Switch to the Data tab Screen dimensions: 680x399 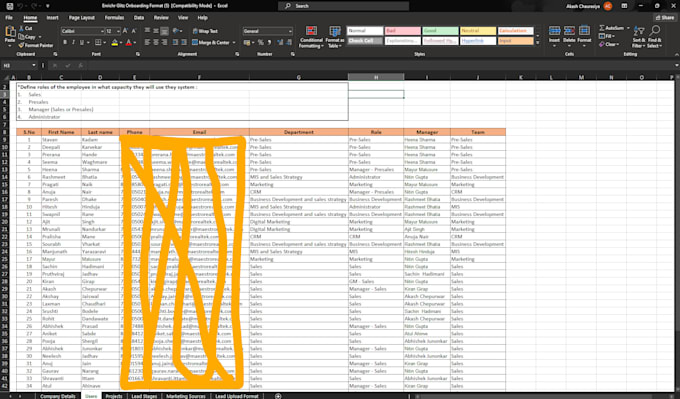(x=139, y=18)
